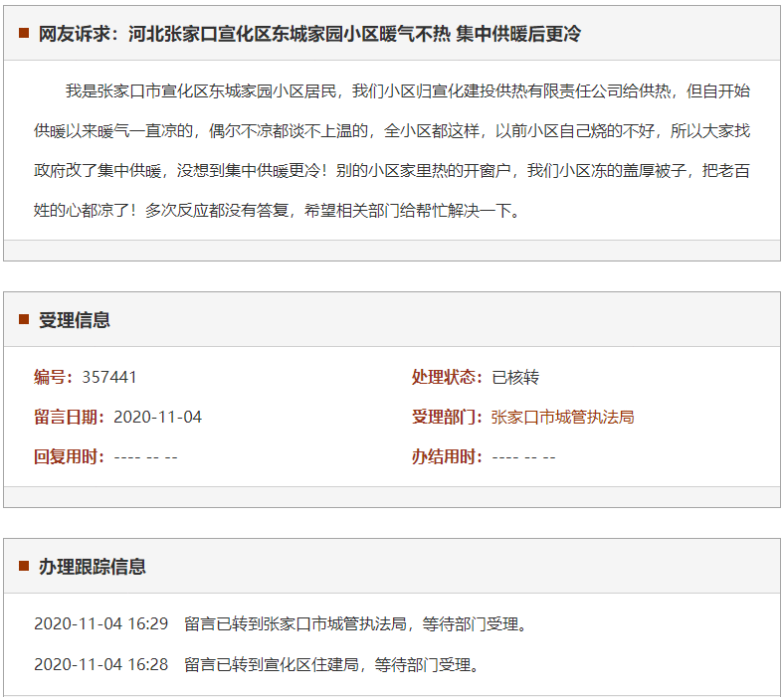Image resolution: width=784 pixels, height=697 pixels.
Task: Select the 16:28 tracking entry for 宣化区住建局
Action: 257,664
